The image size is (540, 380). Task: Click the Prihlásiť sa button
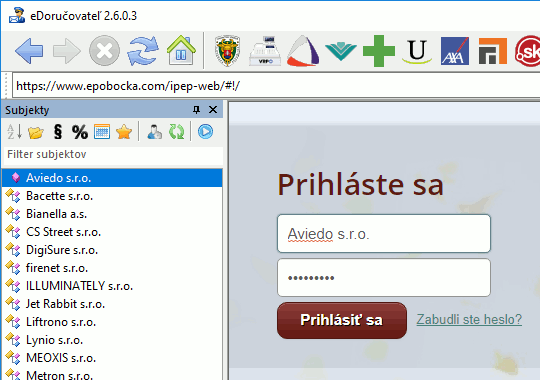pyautogui.click(x=342, y=320)
